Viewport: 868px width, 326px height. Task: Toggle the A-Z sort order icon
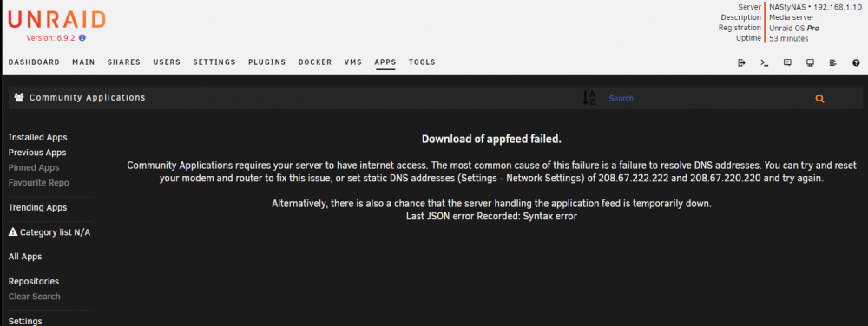click(x=589, y=98)
